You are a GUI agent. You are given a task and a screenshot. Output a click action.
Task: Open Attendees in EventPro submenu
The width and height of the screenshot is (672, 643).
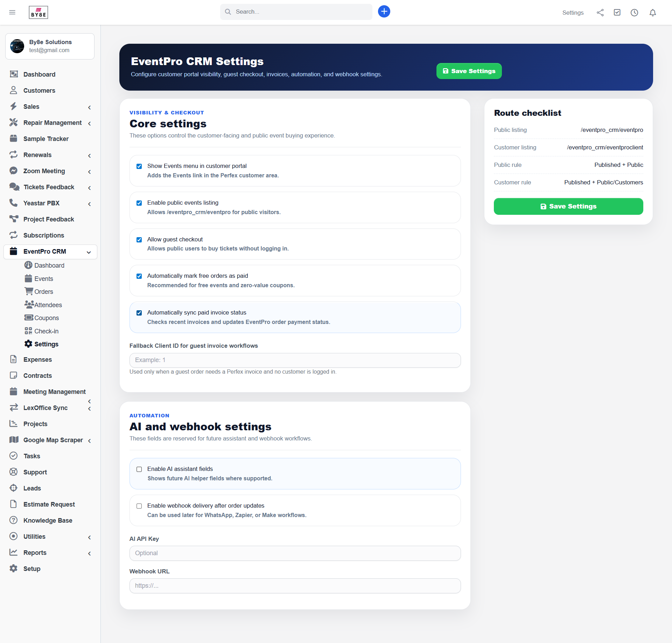[x=48, y=305]
